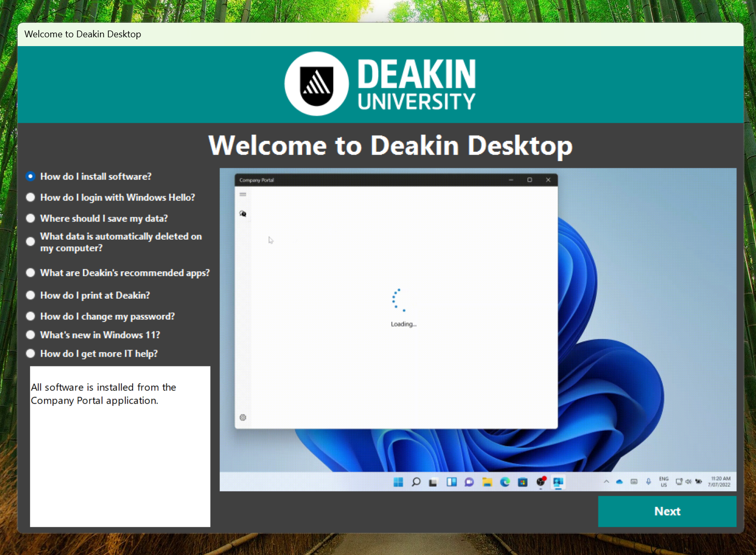Select "How do I login with Windows Hello?"
Image resolution: width=756 pixels, height=555 pixels.
(x=31, y=197)
